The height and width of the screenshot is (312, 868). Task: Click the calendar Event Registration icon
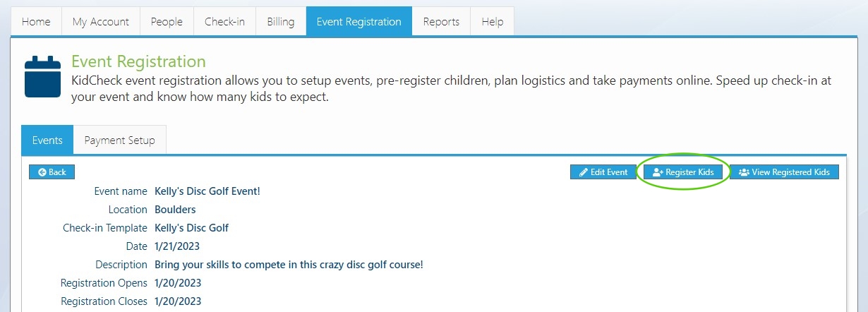click(42, 76)
